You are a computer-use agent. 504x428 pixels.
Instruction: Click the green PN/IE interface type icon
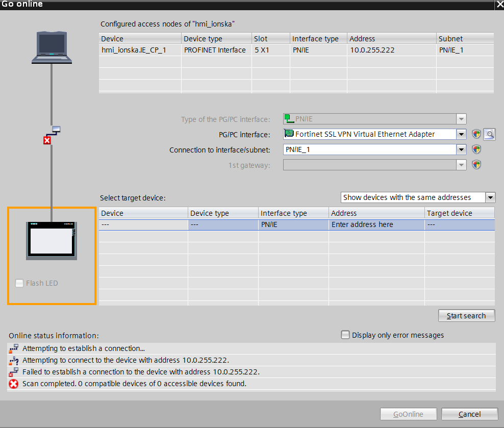tap(289, 118)
